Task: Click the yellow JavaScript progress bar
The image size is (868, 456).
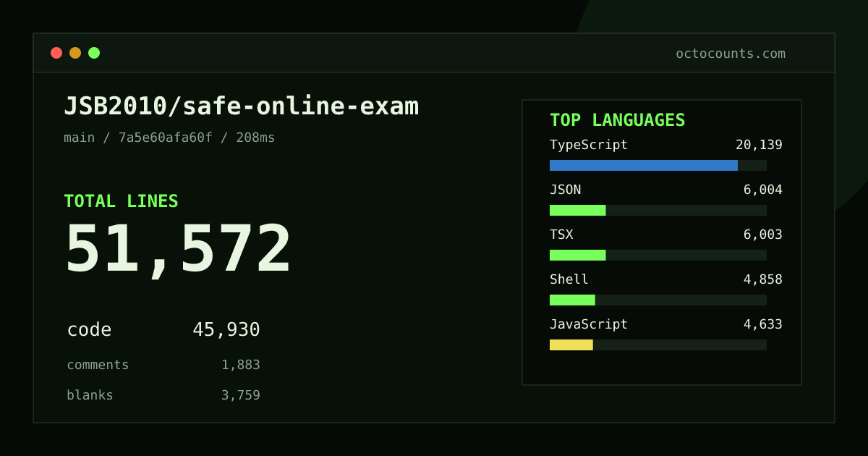Action: click(x=571, y=345)
